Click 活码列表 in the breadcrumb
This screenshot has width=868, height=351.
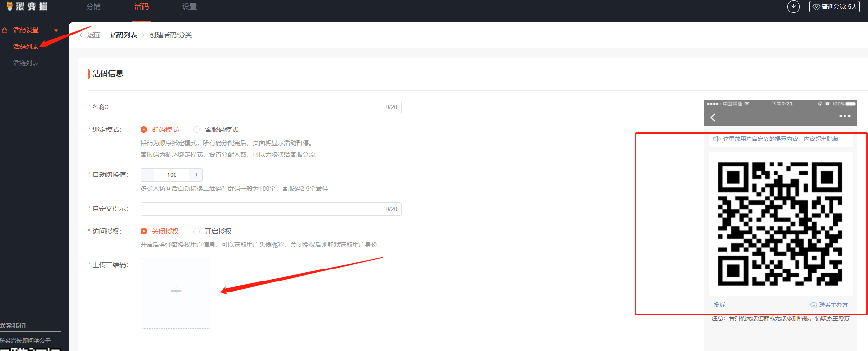coord(124,35)
